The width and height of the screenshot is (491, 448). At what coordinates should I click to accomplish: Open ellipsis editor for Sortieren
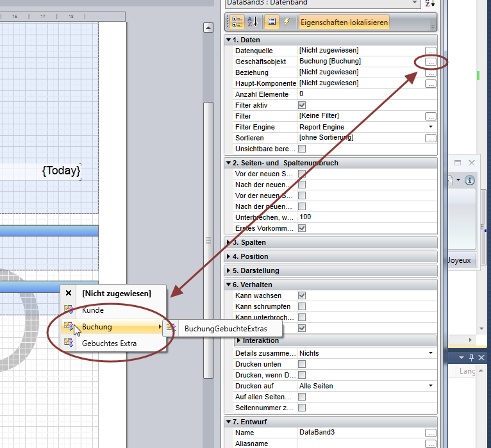click(x=431, y=138)
